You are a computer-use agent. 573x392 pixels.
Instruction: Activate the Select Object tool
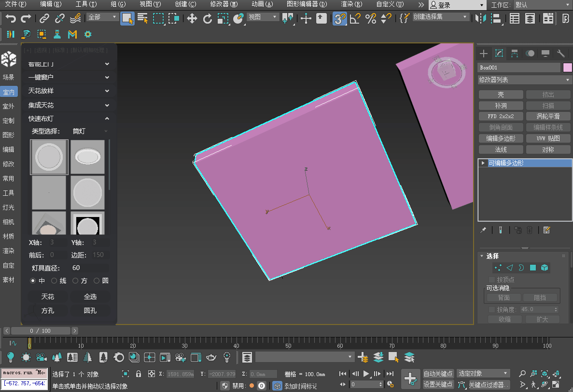coord(127,18)
